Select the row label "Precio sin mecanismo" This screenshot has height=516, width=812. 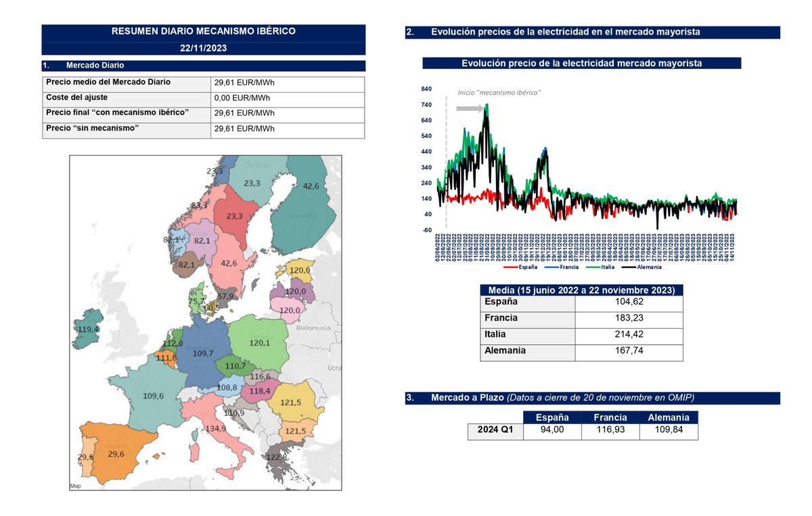[x=93, y=126]
